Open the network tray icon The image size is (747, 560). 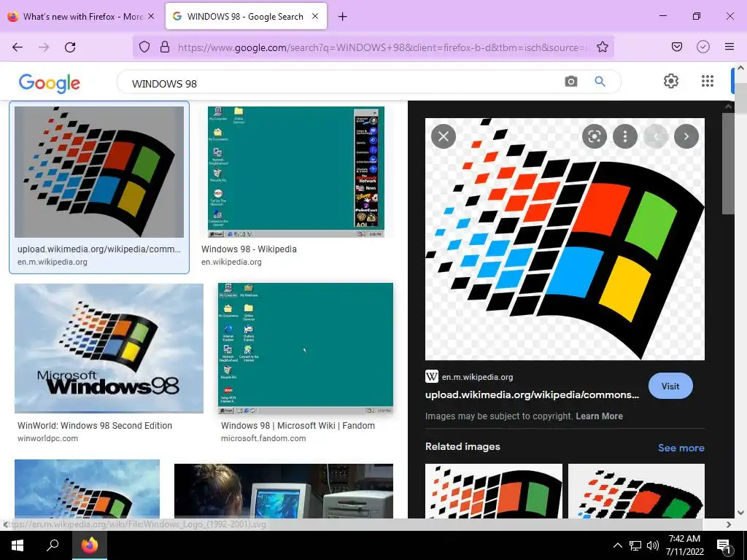[635, 545]
